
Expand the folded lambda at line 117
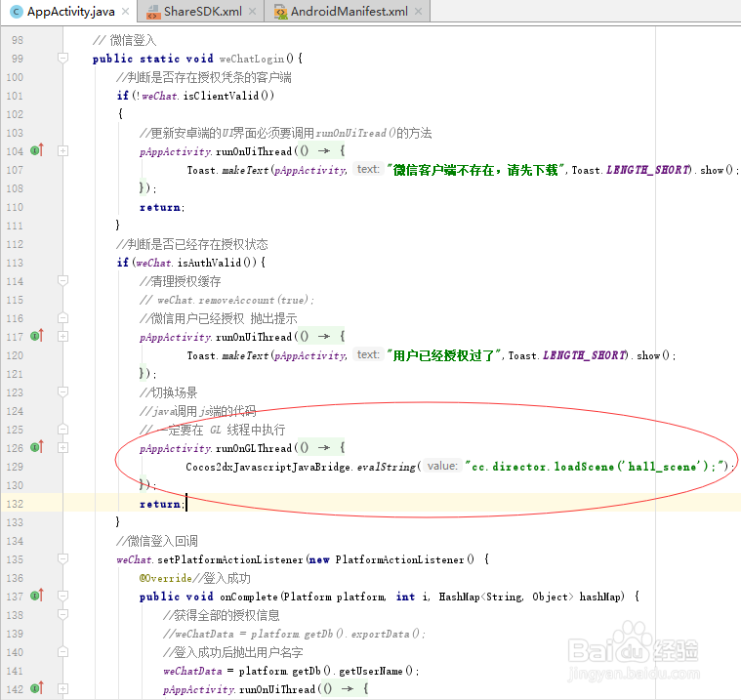tap(62, 336)
